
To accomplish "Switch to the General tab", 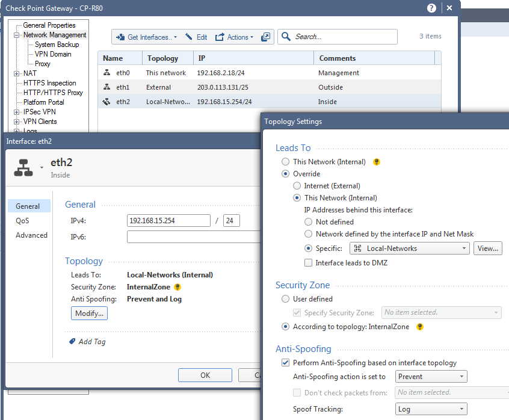I will coord(29,206).
